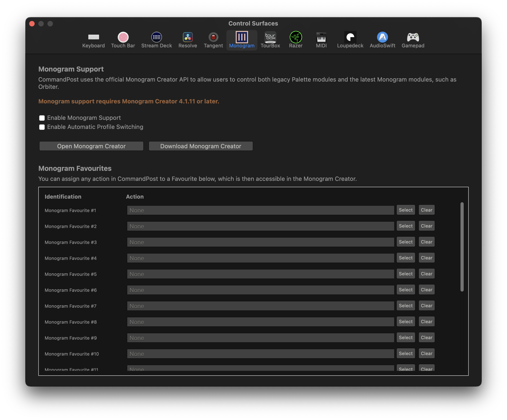
Task: Open the Tangent panel
Action: 213,40
